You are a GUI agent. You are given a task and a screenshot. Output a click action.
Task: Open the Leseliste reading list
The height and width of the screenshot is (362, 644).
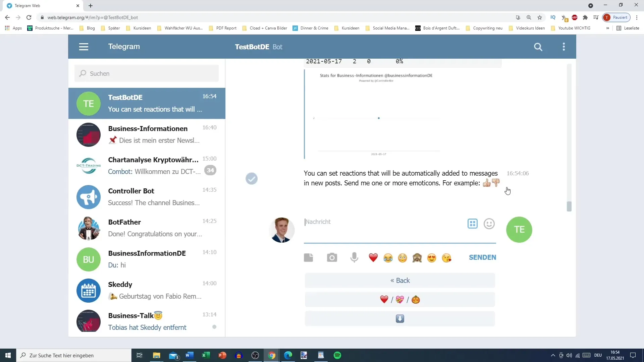[x=628, y=28]
